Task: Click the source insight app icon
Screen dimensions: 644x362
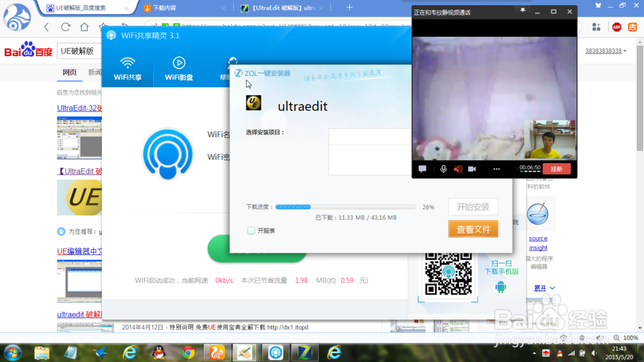Action: pos(538,214)
